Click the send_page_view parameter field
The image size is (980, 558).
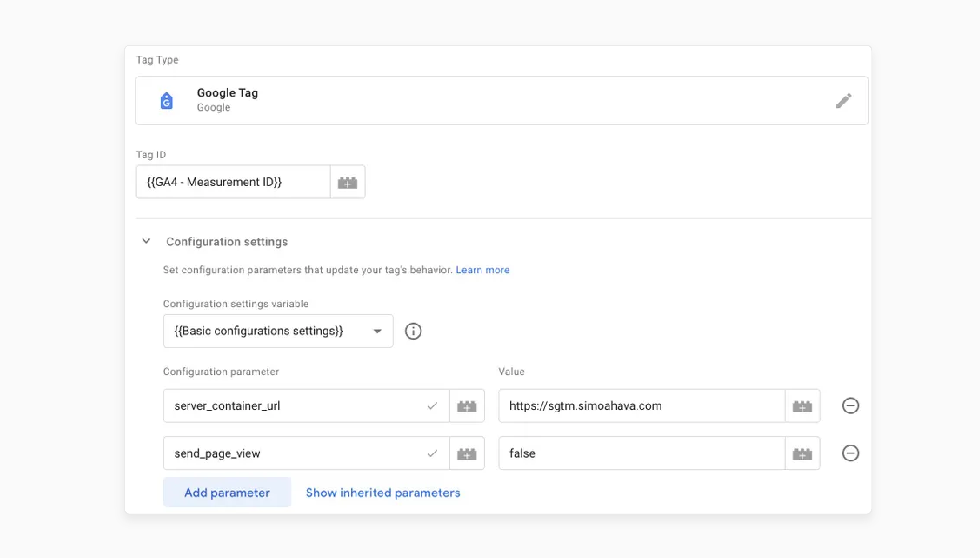(307, 453)
